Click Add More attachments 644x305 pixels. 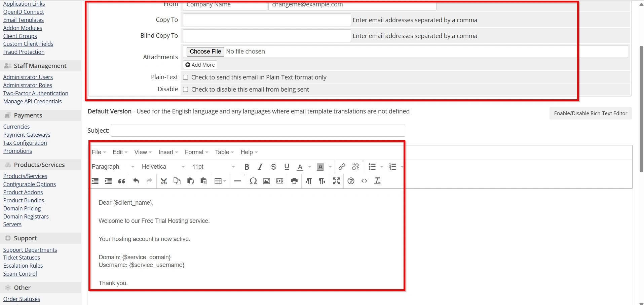point(200,65)
